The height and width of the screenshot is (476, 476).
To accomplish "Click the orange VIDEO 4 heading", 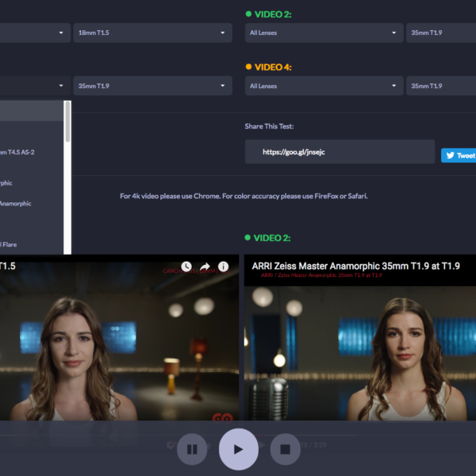I will pos(273,67).
